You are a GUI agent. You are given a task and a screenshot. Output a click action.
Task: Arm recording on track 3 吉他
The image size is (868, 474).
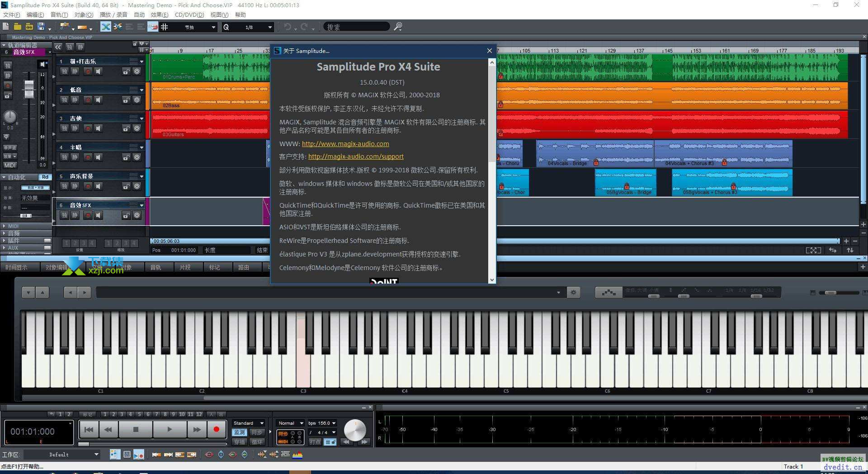coord(88,128)
